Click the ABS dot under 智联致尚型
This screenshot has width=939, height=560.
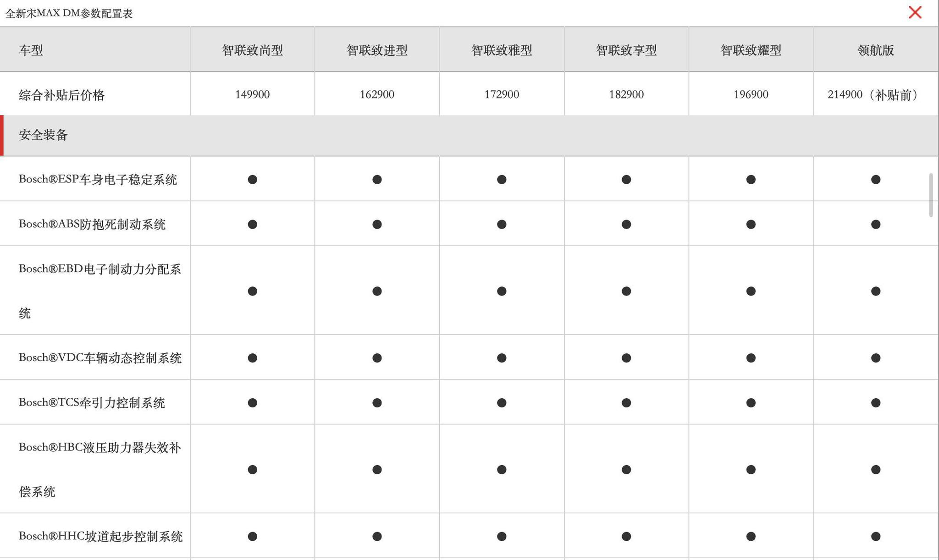(x=252, y=224)
